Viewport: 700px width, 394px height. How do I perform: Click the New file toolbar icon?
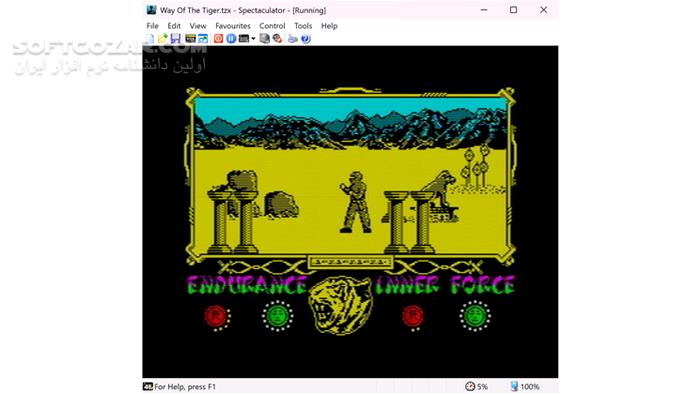click(150, 39)
